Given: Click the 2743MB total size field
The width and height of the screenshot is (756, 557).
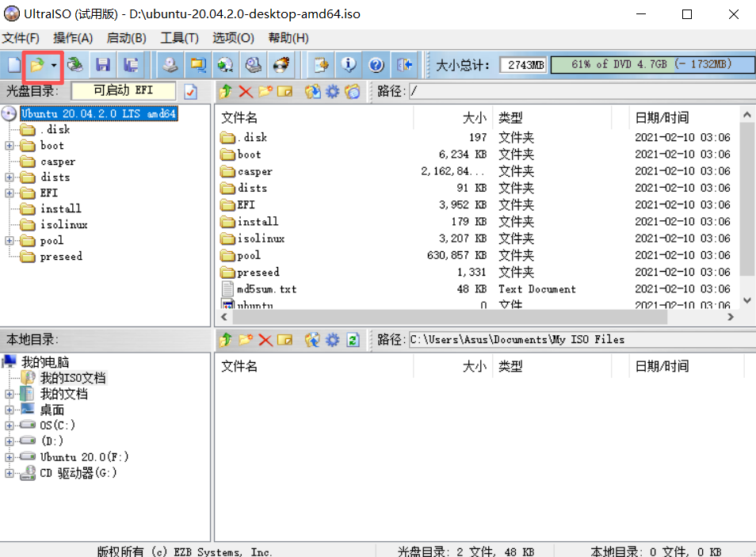Looking at the screenshot, I should point(523,65).
